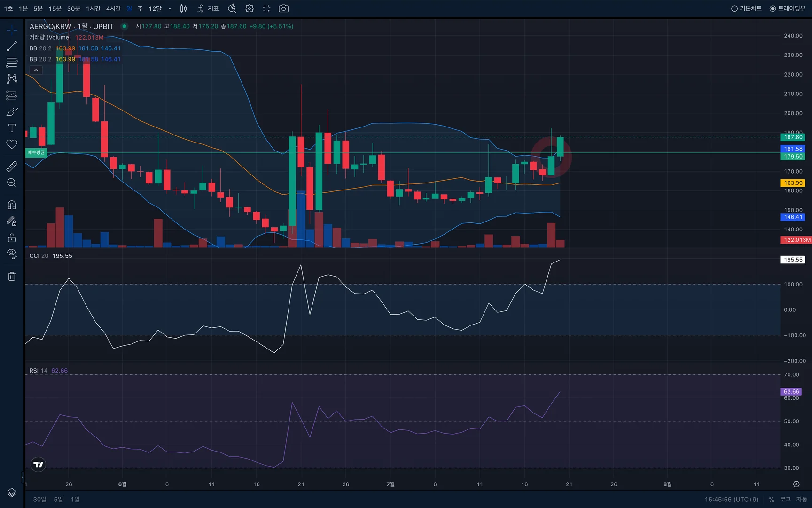Expand the time interval dropdown chevron

click(170, 8)
